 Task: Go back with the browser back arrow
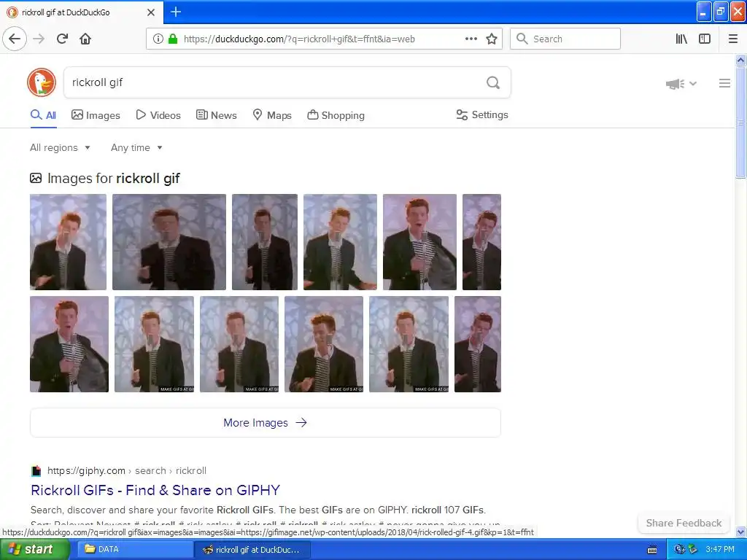pyautogui.click(x=15, y=39)
